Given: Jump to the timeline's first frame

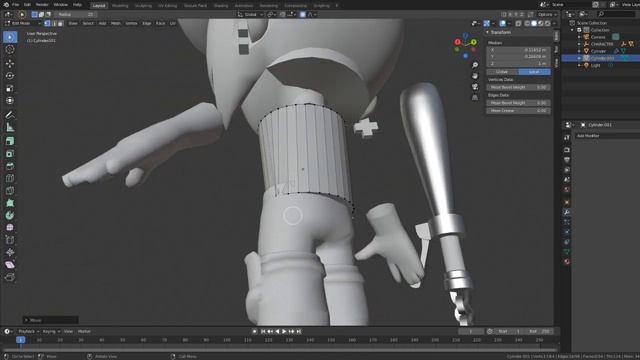Looking at the screenshot, I should click(263, 331).
